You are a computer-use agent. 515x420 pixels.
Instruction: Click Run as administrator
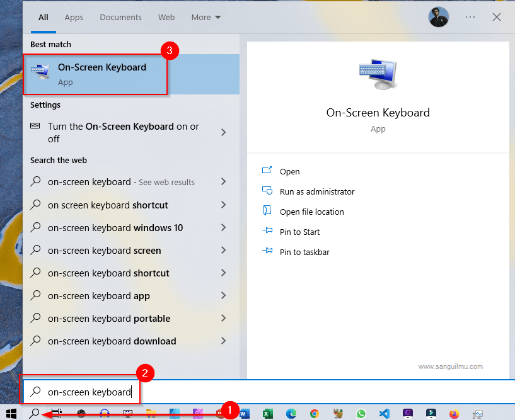(x=317, y=191)
